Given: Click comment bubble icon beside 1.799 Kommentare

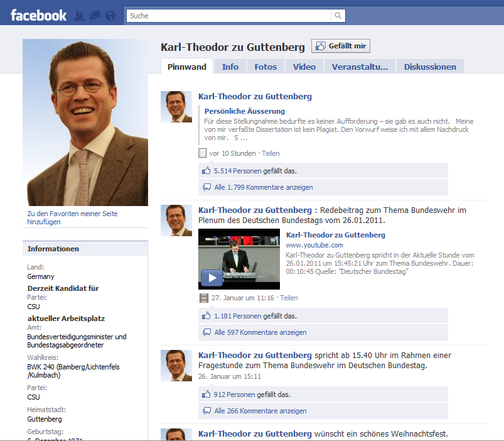Looking at the screenshot, I should click(x=206, y=187).
